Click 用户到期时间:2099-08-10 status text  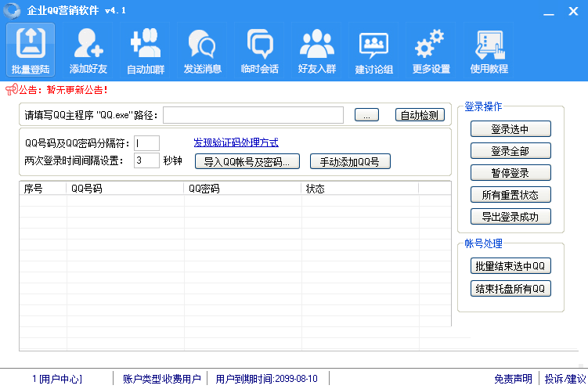pos(267,379)
